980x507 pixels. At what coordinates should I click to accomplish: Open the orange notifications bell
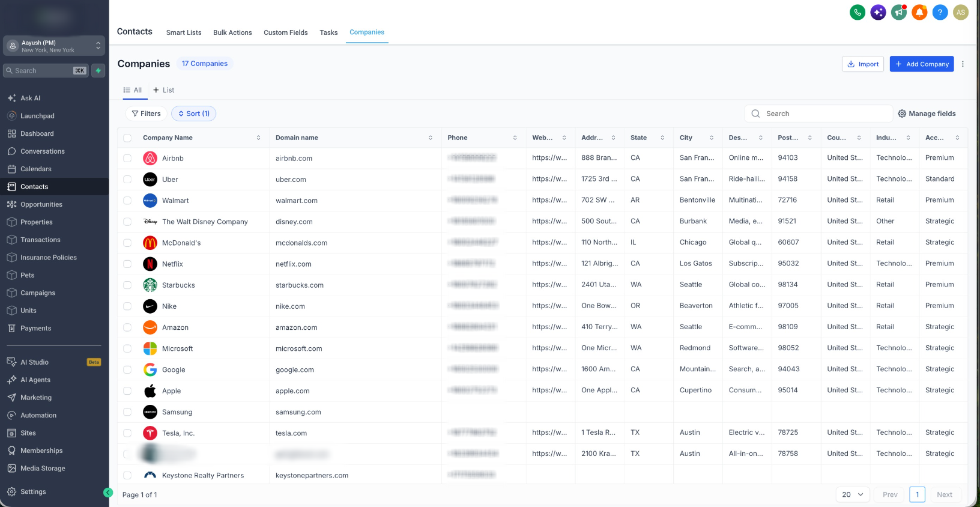point(919,12)
